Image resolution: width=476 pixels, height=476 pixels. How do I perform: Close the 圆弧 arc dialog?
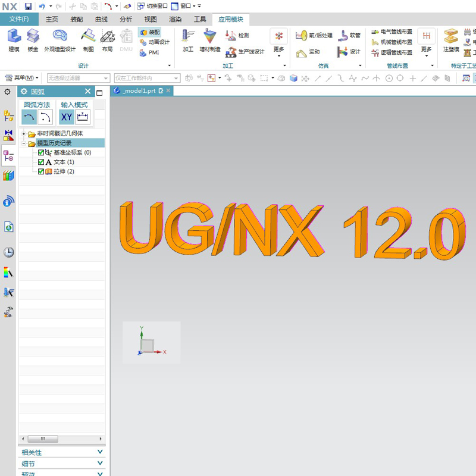(87, 91)
